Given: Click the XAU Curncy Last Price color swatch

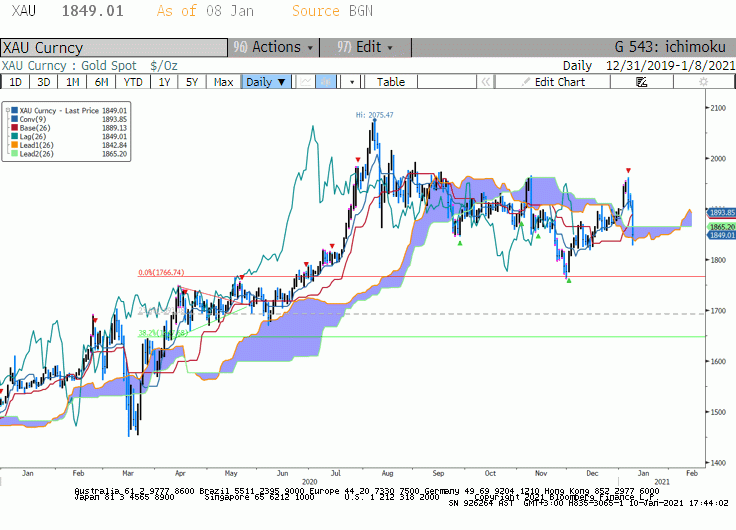Looking at the screenshot, I should [15, 110].
